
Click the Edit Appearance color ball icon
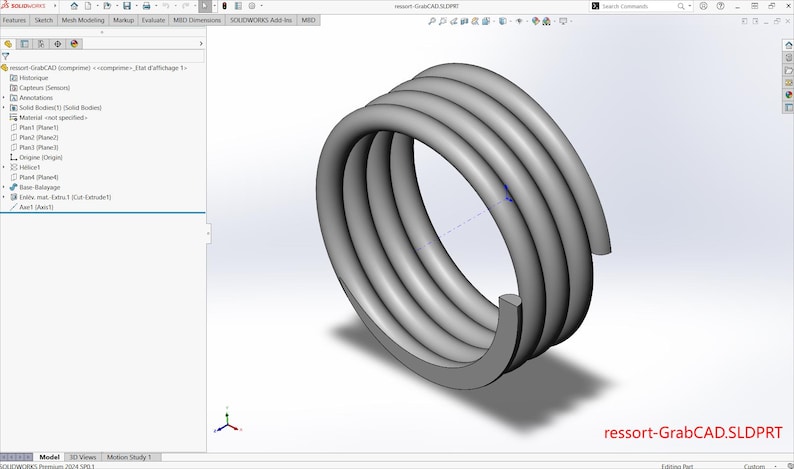click(535, 21)
